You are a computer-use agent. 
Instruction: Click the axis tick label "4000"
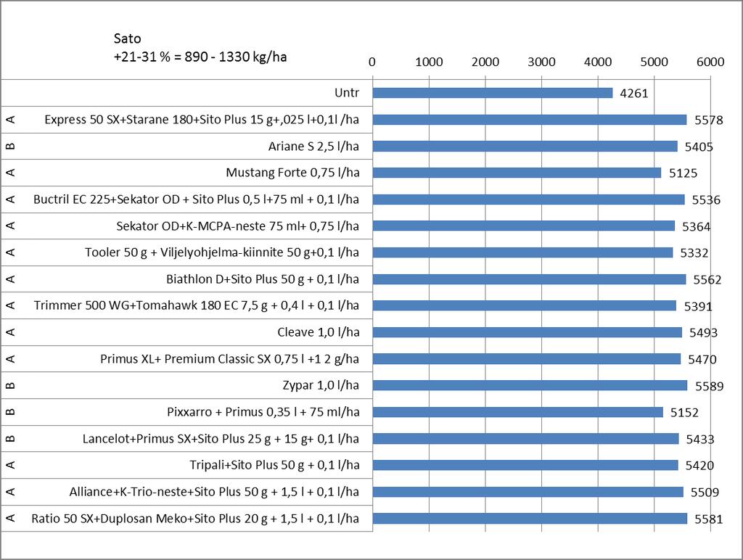pos(598,62)
